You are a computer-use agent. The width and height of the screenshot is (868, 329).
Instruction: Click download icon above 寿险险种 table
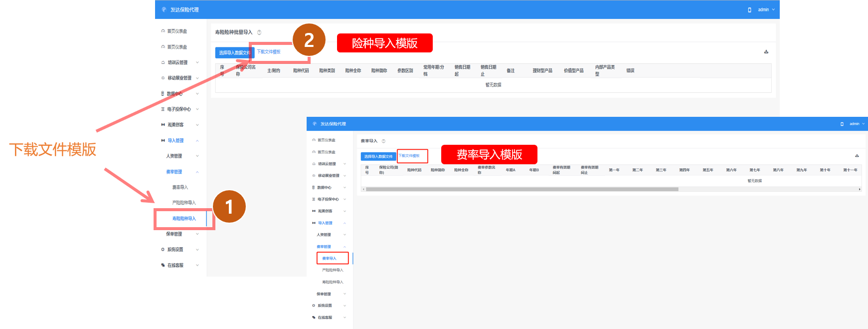pos(766,52)
